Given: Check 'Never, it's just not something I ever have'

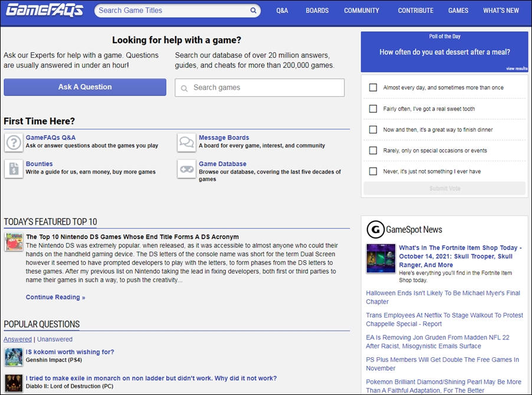Looking at the screenshot, I should 373,171.
